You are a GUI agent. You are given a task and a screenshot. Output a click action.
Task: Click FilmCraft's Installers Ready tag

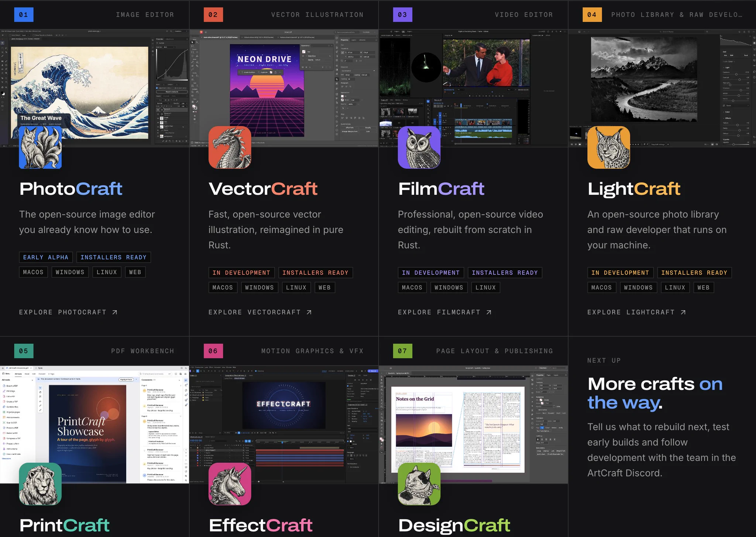(505, 273)
